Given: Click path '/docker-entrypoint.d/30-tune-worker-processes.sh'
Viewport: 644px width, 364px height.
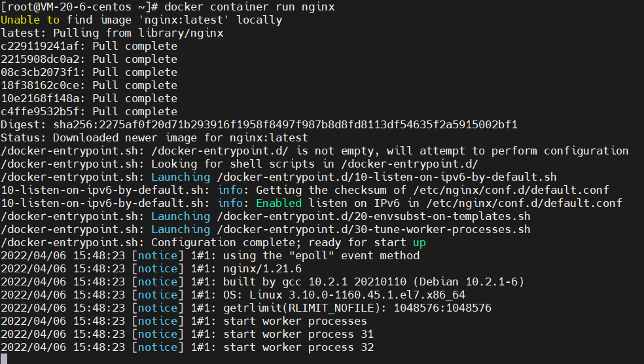Looking at the screenshot, I should (x=374, y=230).
